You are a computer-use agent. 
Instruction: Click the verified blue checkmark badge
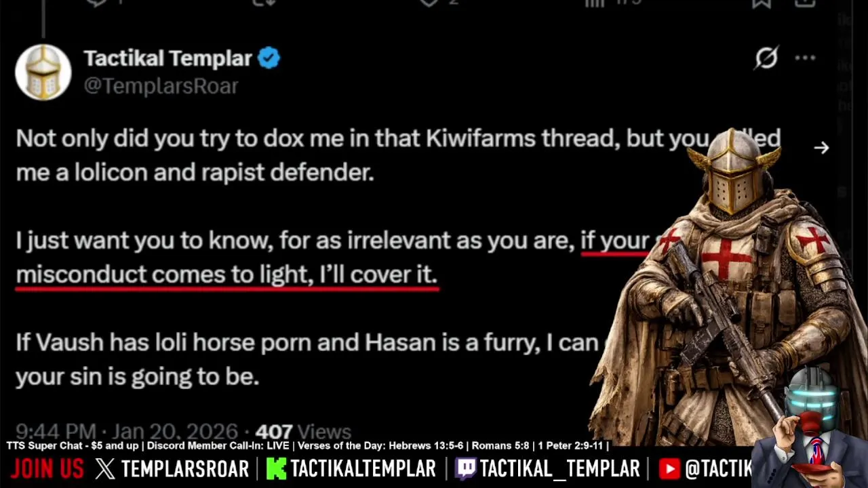pos(269,58)
